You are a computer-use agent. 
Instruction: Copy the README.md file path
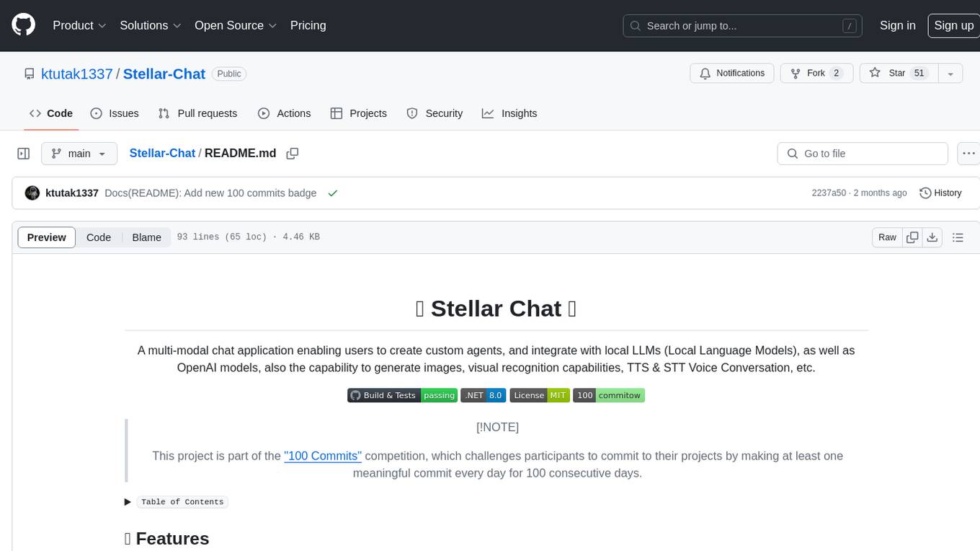(292, 154)
